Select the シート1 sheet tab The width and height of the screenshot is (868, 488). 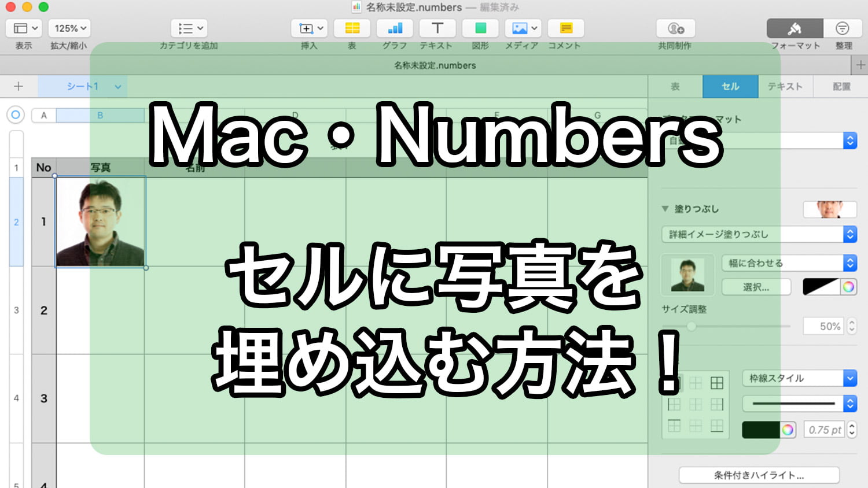click(82, 86)
